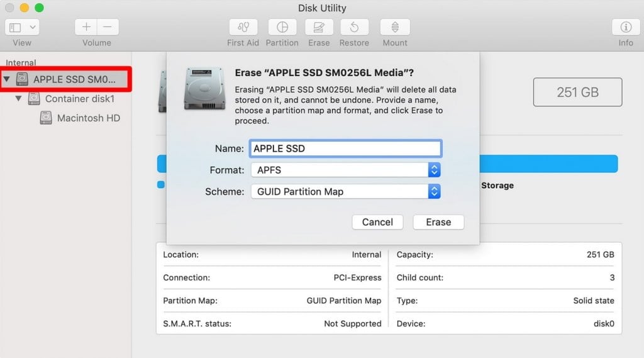This screenshot has width=644, height=358.
Task: Add a volume with plus button
Action: coord(86,28)
